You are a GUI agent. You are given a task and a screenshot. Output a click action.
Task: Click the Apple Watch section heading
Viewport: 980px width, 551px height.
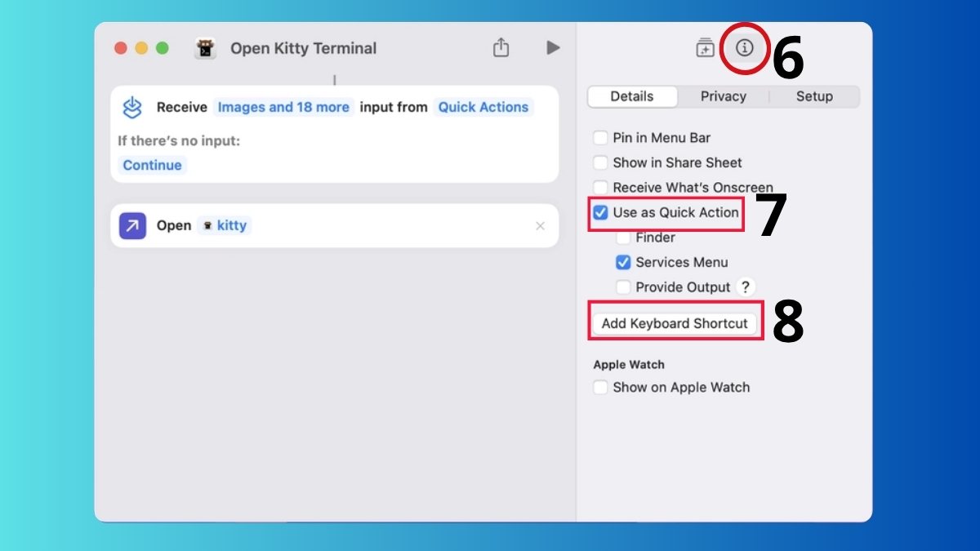coord(629,365)
